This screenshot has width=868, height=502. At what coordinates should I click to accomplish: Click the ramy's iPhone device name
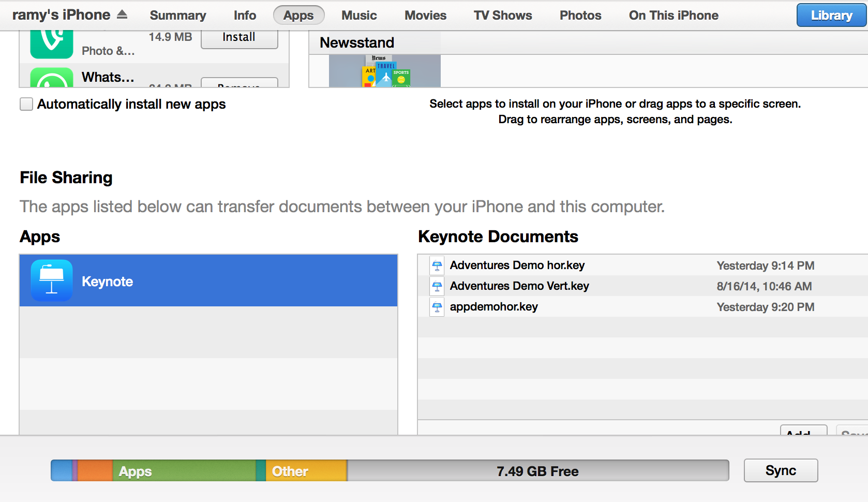pos(61,15)
